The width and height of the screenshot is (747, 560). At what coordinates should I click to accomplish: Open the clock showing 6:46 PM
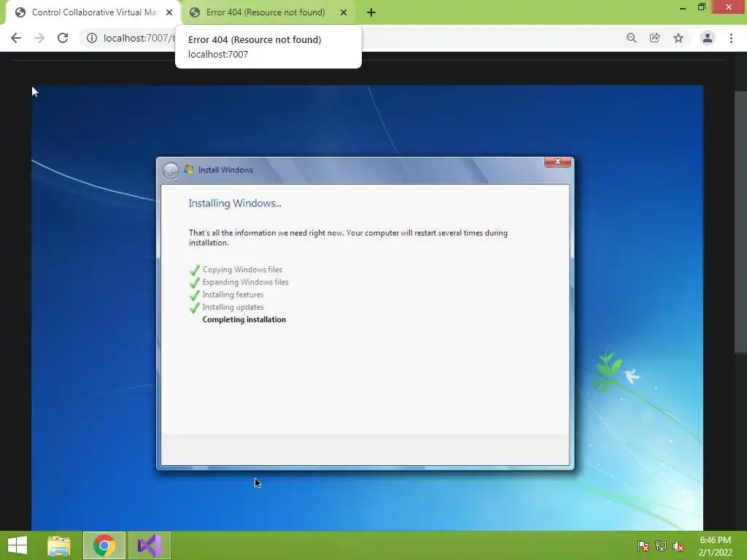click(715, 546)
